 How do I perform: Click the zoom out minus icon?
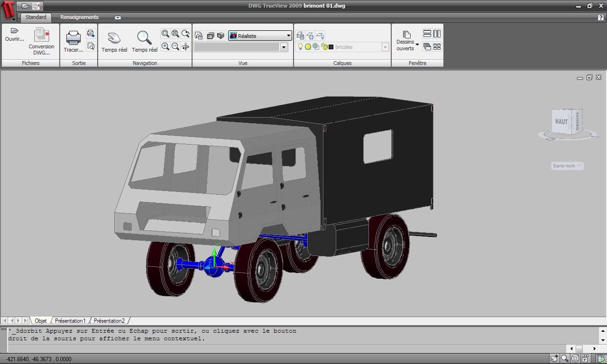pyautogui.click(x=175, y=46)
